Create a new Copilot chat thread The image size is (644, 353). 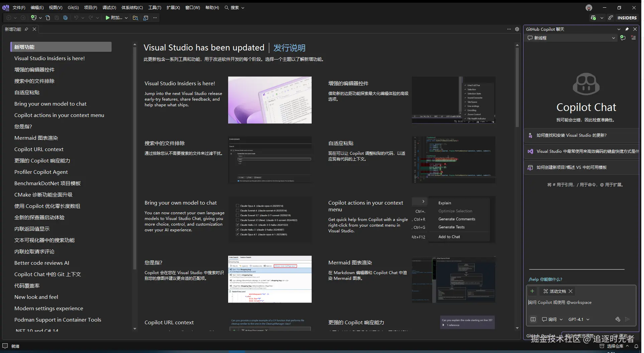pos(623,38)
